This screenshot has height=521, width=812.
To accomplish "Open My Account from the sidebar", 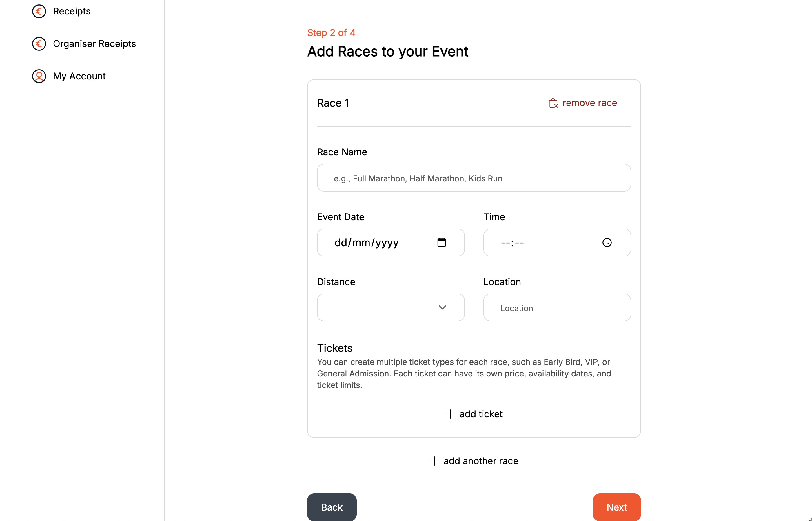I will click(x=79, y=76).
